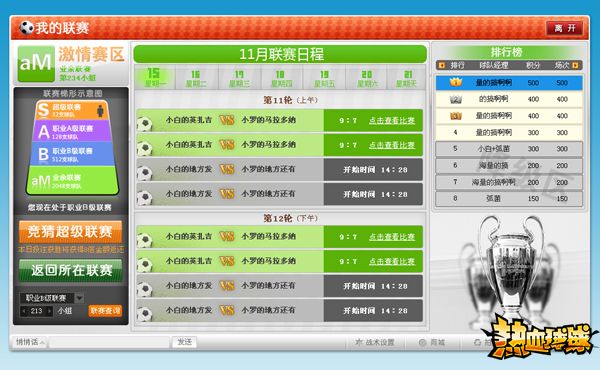Switch to day 20 星期六 schedule tab

(367, 78)
